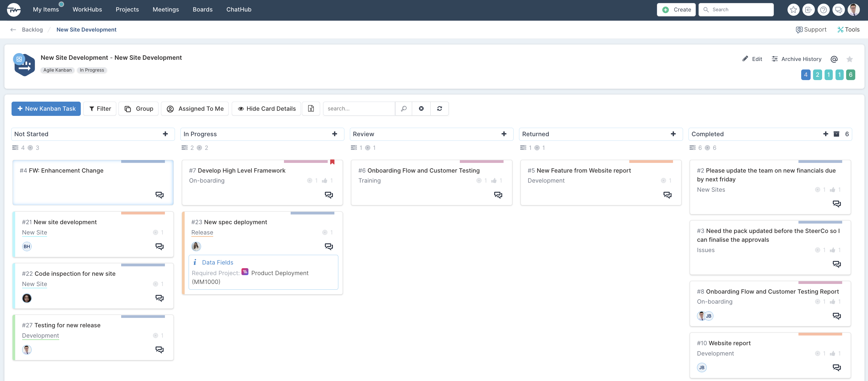Open the help icon in the top bar
The height and width of the screenshot is (381, 868).
coord(823,10)
